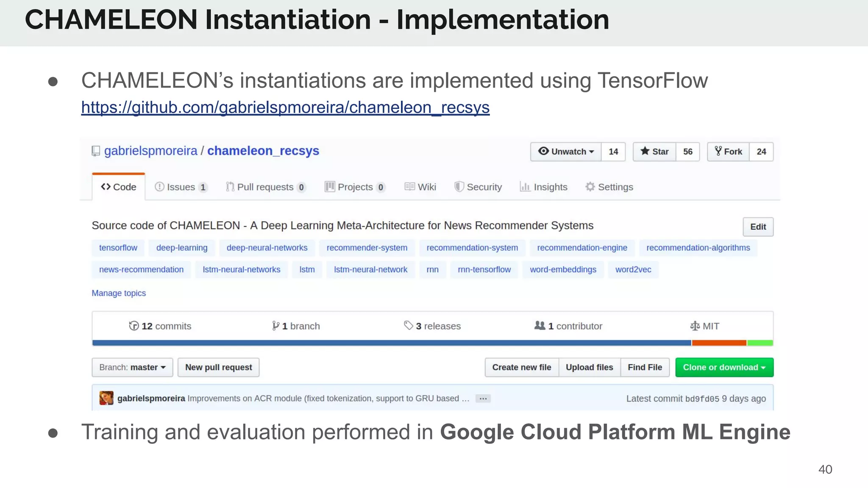Click the green language bar segment
The height and width of the screenshot is (488, 868).
pos(760,343)
